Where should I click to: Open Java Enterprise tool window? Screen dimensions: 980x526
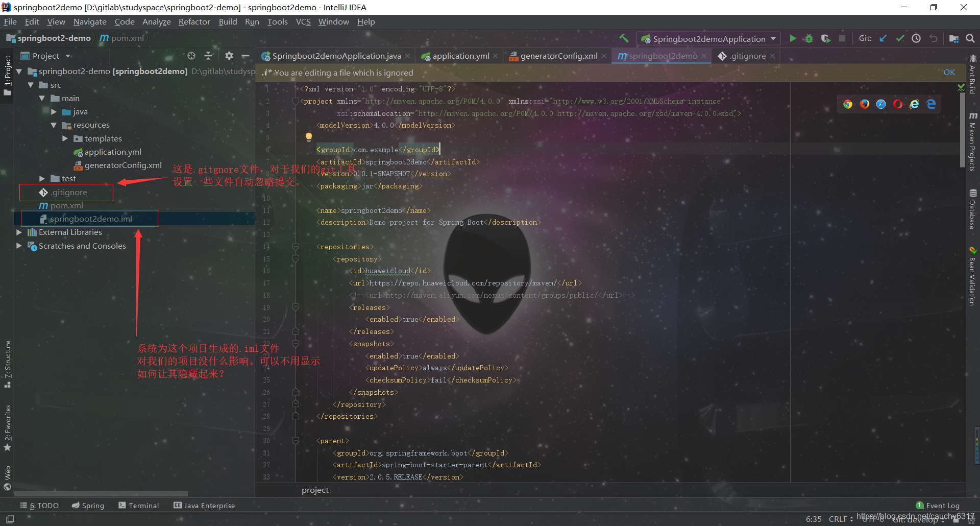[204, 506]
